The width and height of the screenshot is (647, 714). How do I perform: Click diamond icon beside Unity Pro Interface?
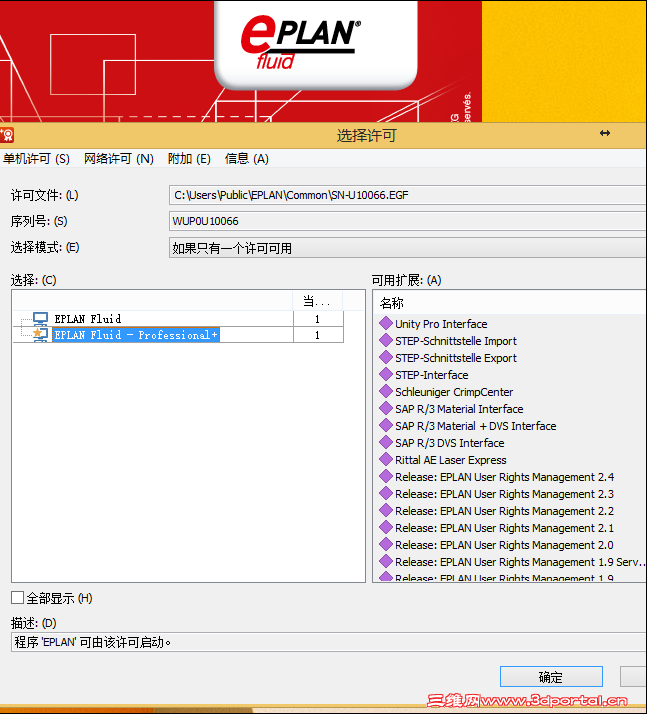(386, 323)
